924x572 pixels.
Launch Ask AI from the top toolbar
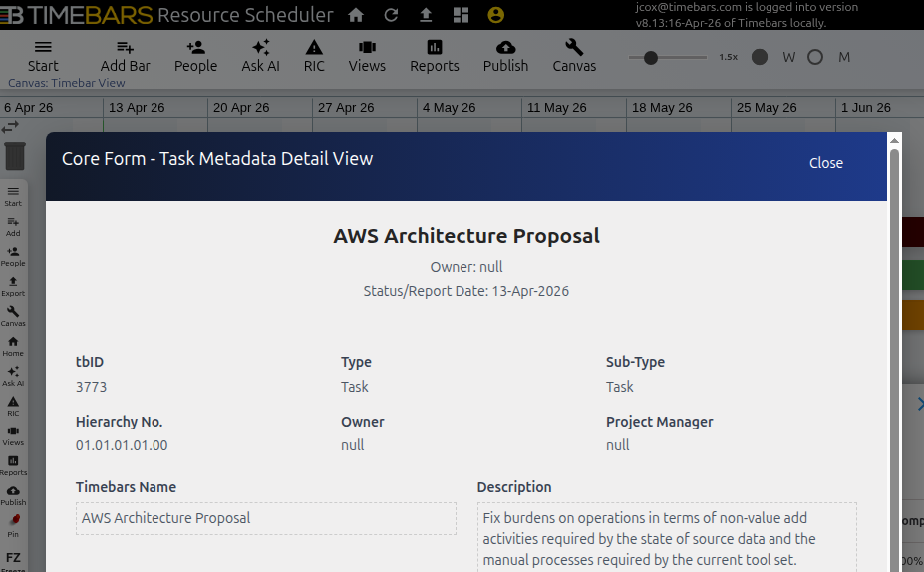click(x=260, y=57)
